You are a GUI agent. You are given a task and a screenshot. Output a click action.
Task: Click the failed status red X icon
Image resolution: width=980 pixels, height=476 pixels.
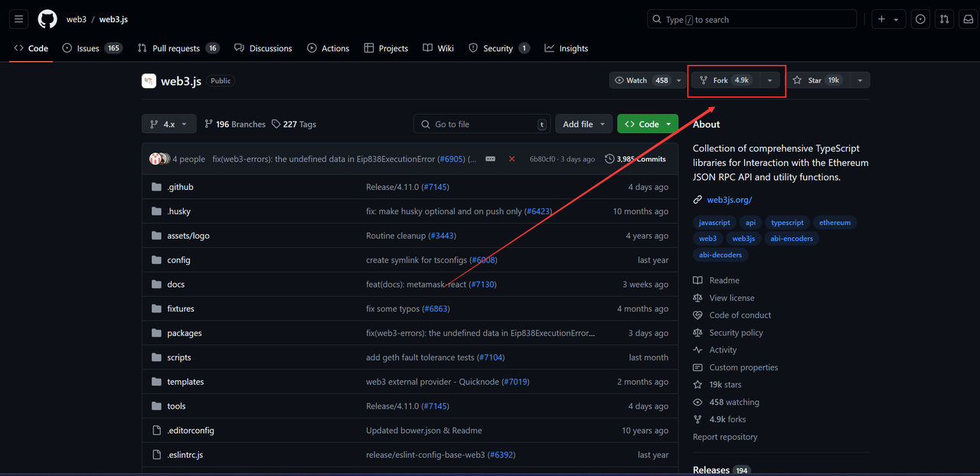pyautogui.click(x=511, y=159)
